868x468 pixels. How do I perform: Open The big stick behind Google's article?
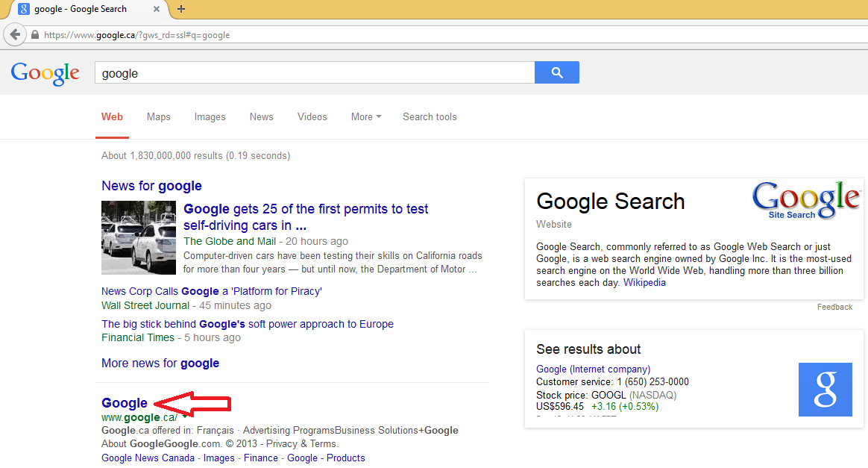point(248,324)
